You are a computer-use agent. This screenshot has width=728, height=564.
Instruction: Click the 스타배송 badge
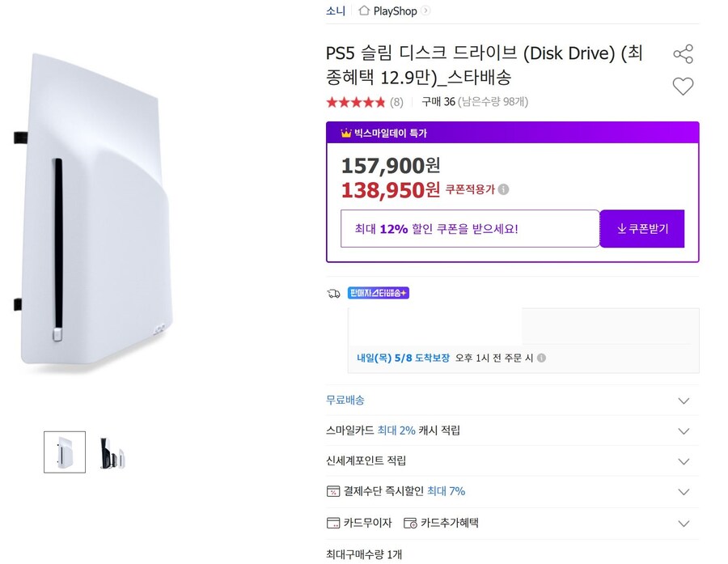(x=378, y=293)
